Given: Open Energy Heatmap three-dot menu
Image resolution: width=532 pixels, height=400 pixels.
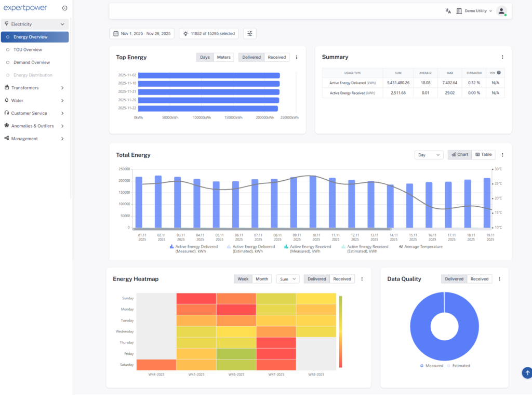Looking at the screenshot, I should [362, 279].
